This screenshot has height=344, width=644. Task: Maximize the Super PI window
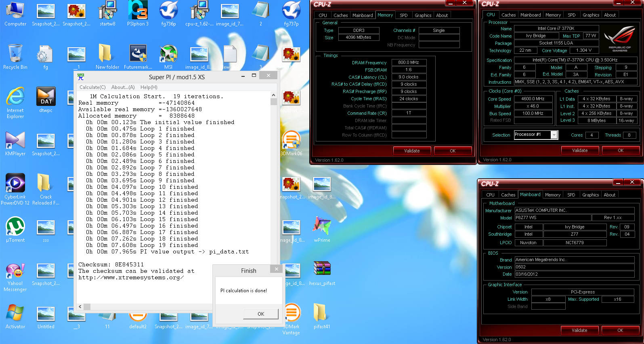[x=254, y=76]
